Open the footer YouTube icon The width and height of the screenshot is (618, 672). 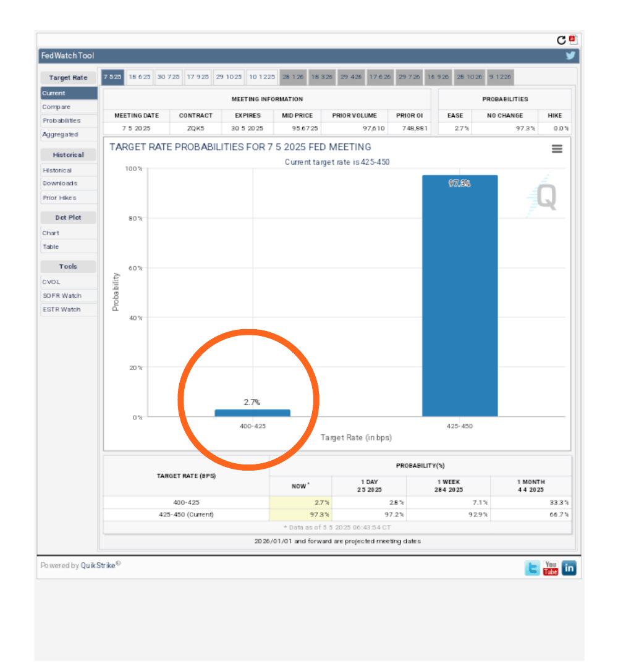click(x=550, y=568)
